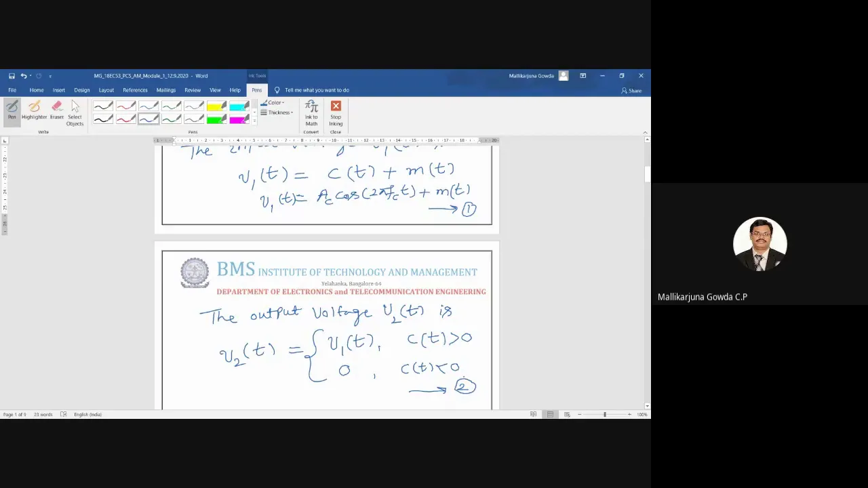The image size is (868, 488).
Task: Go to previous row of Pens gallery
Action: [x=254, y=103]
